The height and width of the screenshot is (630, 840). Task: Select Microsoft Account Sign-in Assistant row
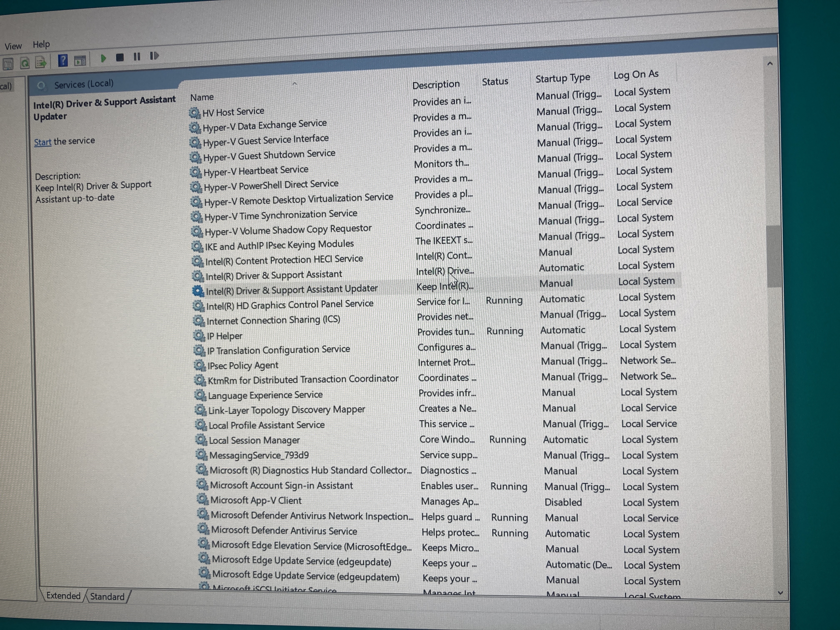(x=438, y=486)
